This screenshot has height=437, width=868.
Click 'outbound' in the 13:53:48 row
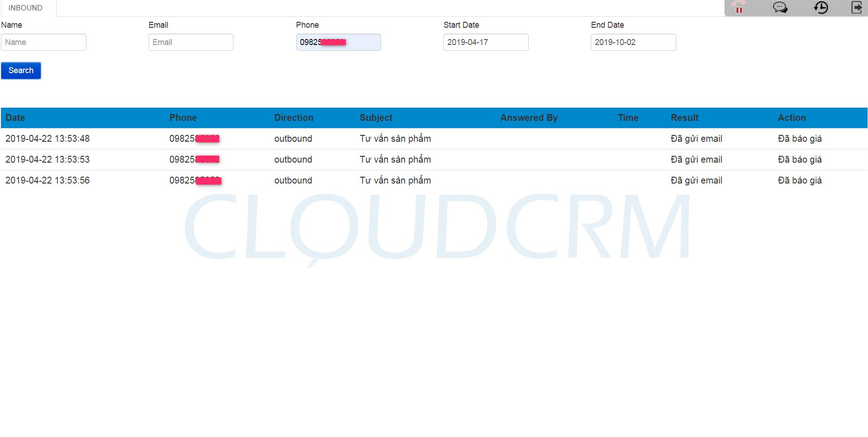[x=293, y=139]
